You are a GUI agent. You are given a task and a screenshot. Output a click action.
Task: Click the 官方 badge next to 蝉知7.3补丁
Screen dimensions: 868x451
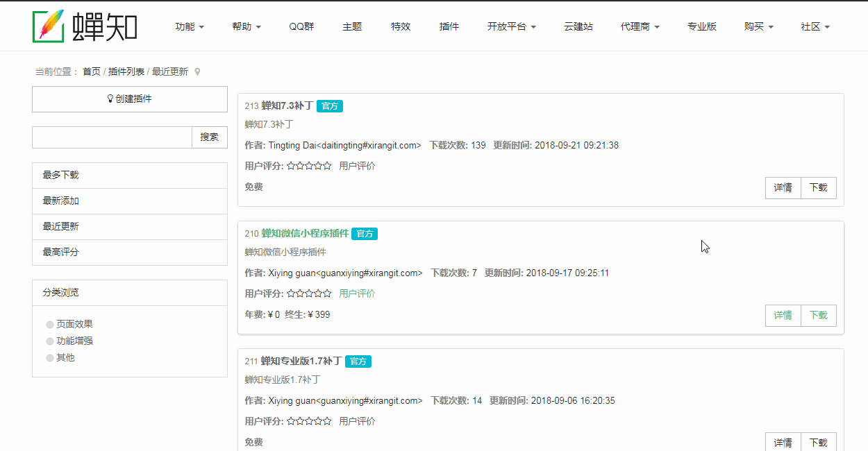click(x=330, y=106)
